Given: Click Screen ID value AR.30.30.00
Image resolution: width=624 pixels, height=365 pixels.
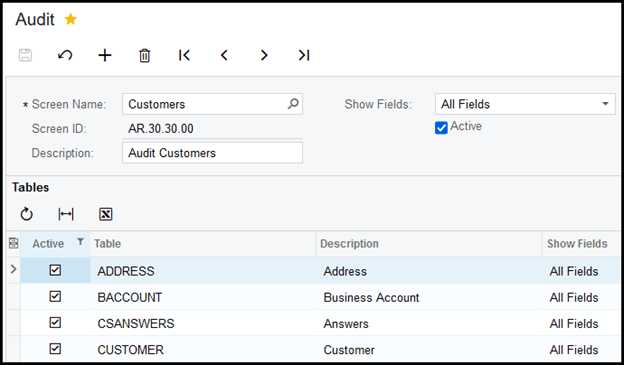Looking at the screenshot, I should coord(161,129).
